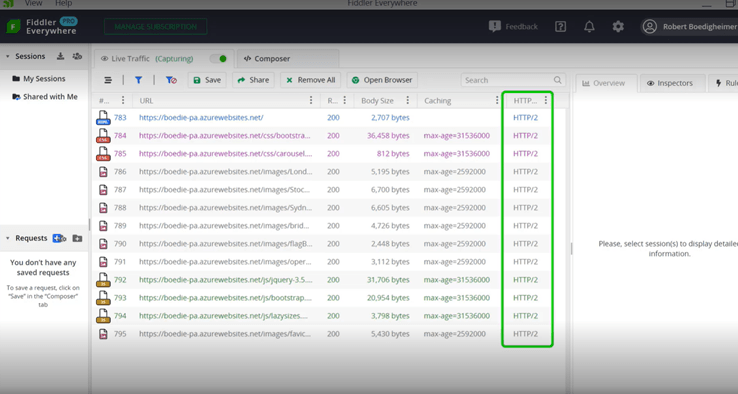
Task: Clear filters with the crossed funnel icon
Action: click(x=171, y=80)
